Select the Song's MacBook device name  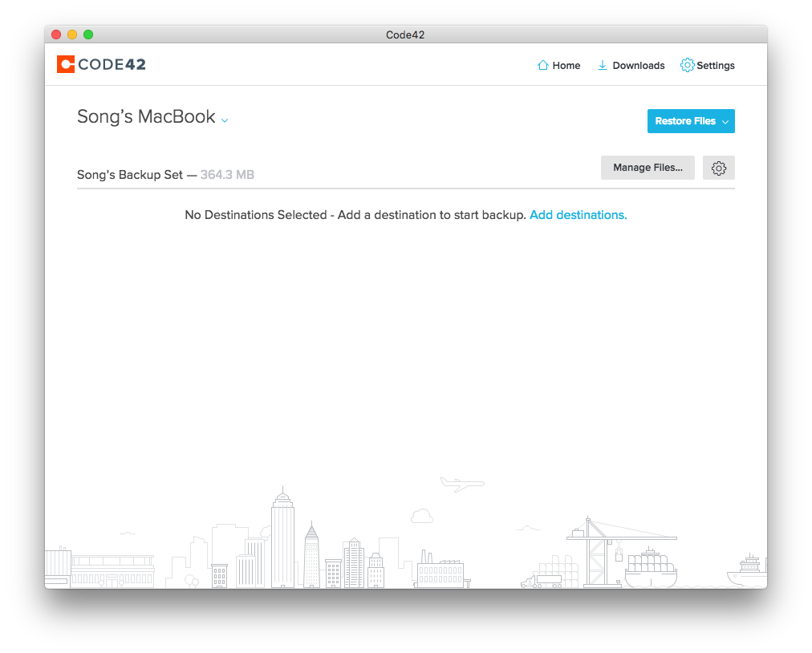(x=146, y=117)
